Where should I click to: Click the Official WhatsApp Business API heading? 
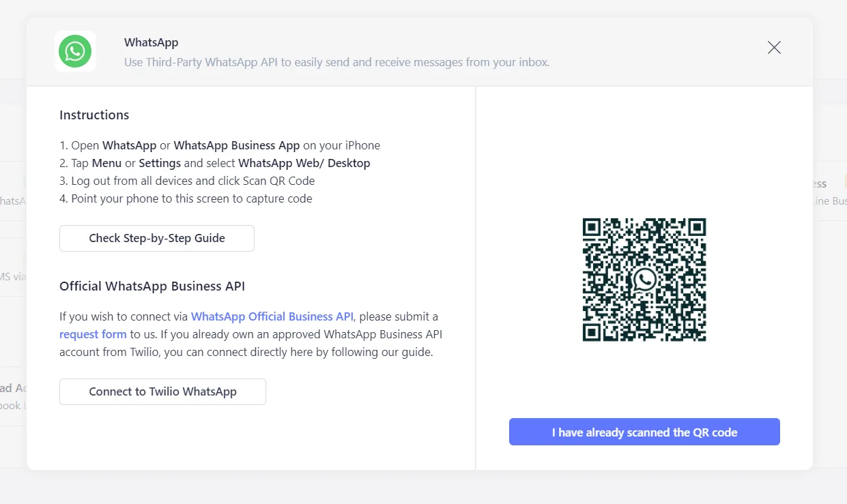[152, 286]
